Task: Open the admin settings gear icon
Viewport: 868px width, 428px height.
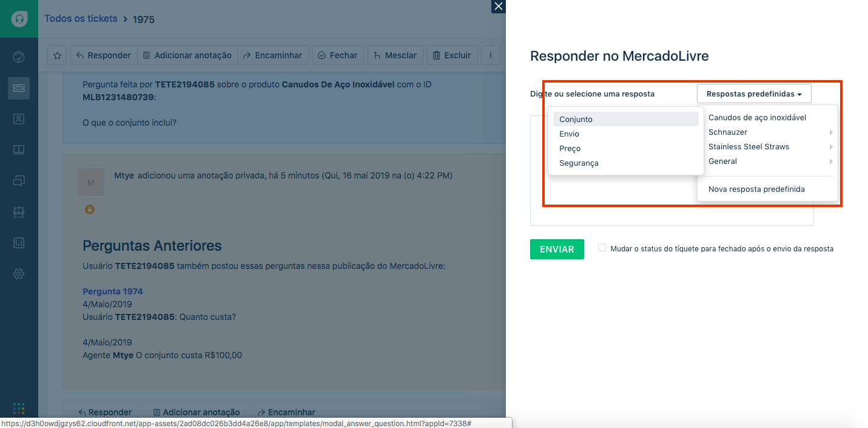Action: pos(19,274)
